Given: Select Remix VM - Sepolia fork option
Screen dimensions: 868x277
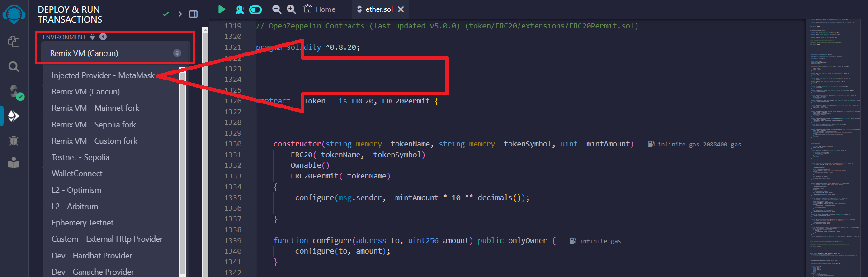Looking at the screenshot, I should (x=94, y=125).
